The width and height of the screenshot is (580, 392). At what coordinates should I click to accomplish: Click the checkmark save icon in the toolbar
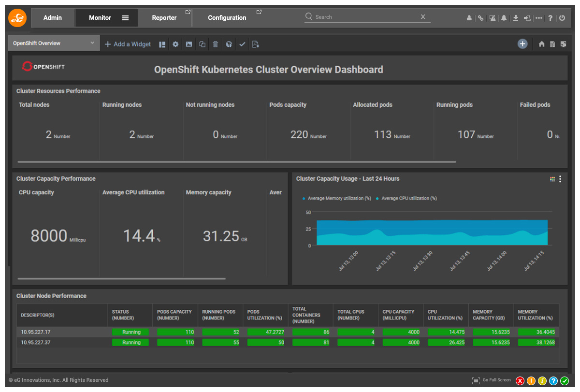pyautogui.click(x=242, y=44)
